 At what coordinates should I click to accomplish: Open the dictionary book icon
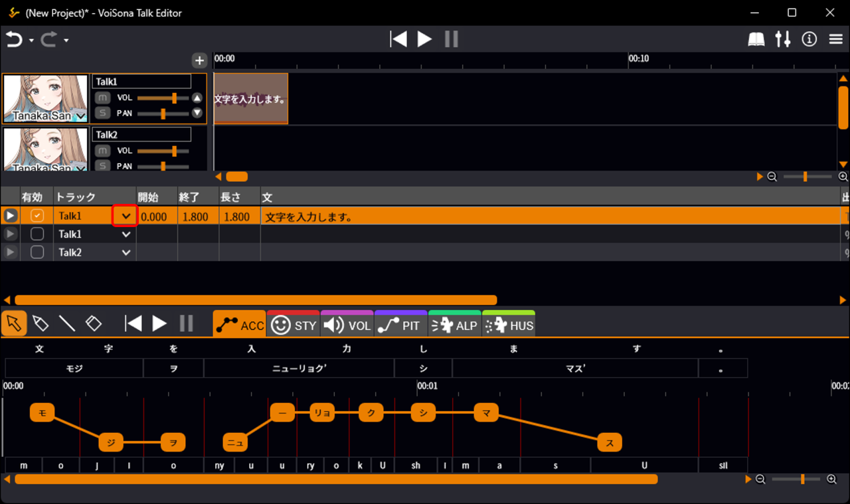point(756,40)
